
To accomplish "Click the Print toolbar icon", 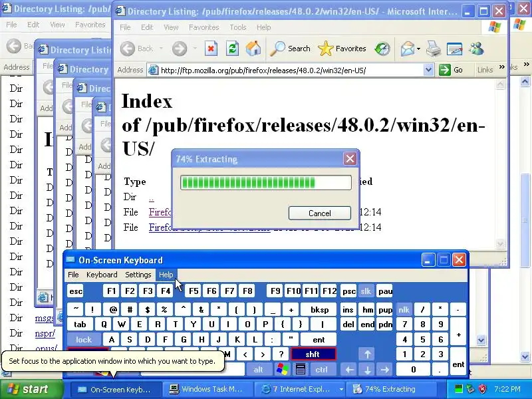I will (434, 49).
